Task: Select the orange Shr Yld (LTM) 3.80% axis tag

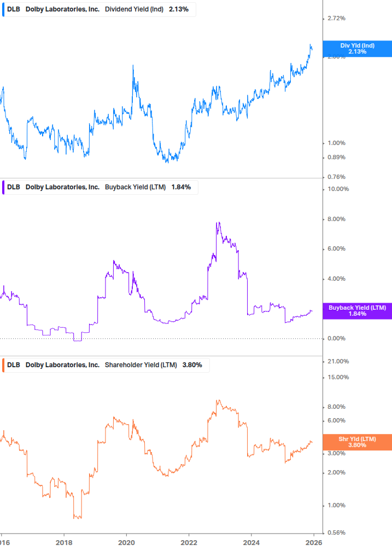Action: point(358,442)
